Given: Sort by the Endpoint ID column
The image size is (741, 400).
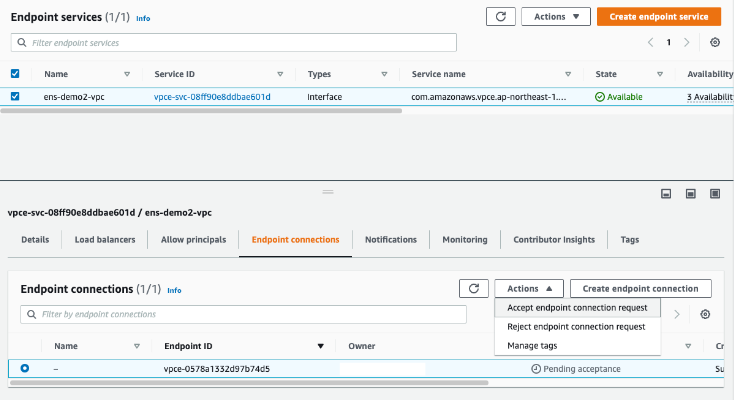Looking at the screenshot, I should pos(321,346).
